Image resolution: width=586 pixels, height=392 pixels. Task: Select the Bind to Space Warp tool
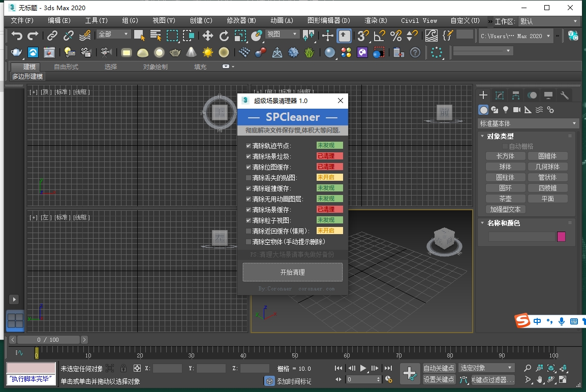pos(85,36)
